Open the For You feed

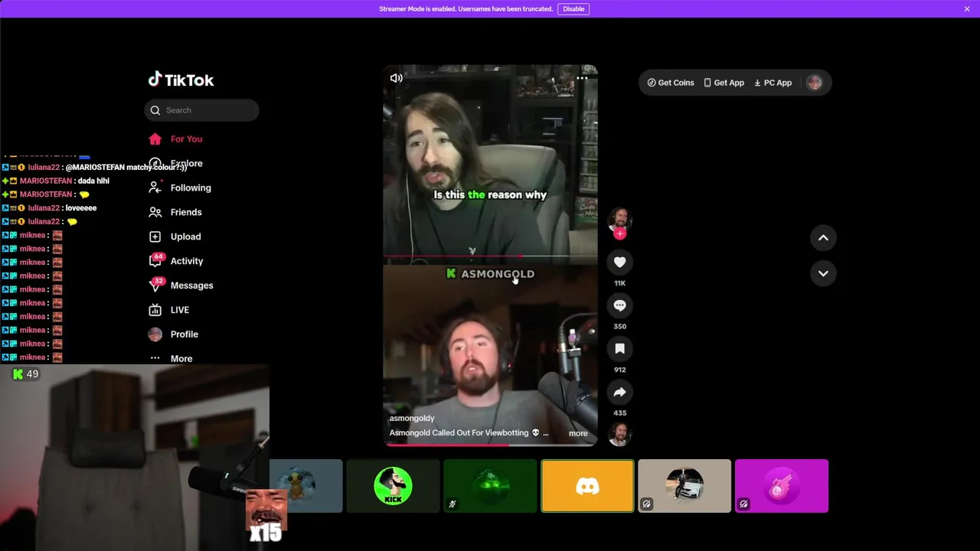(x=186, y=139)
